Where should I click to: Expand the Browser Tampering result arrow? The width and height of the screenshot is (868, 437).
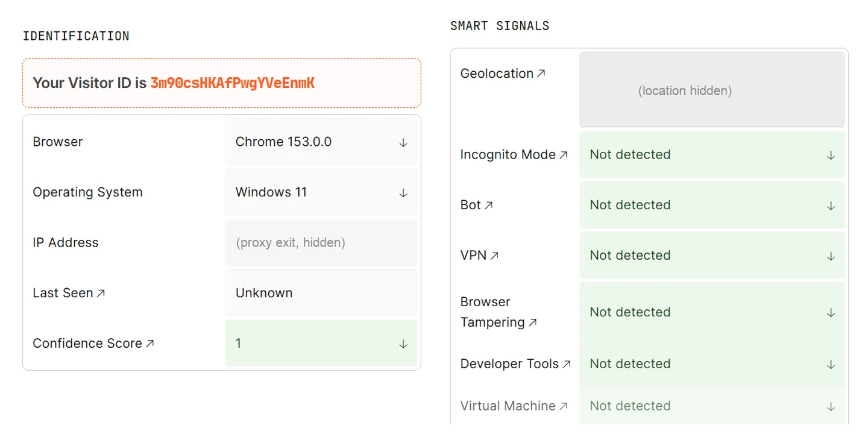tap(831, 313)
